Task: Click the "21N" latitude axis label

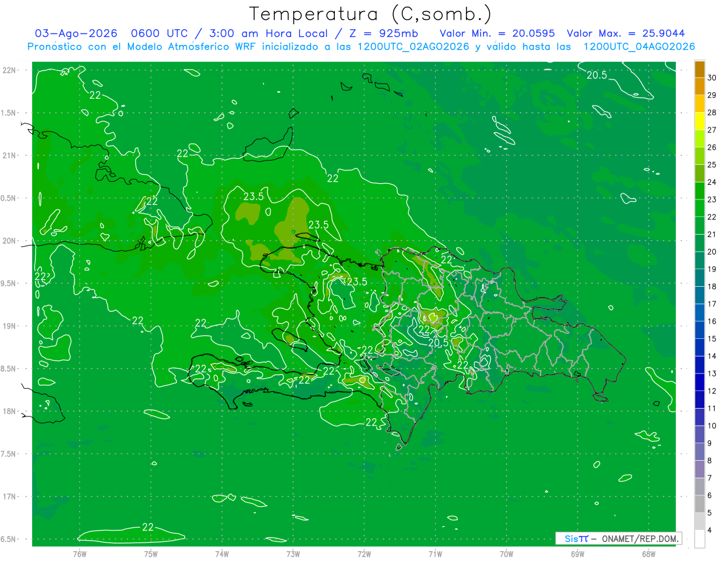Action: (9, 155)
